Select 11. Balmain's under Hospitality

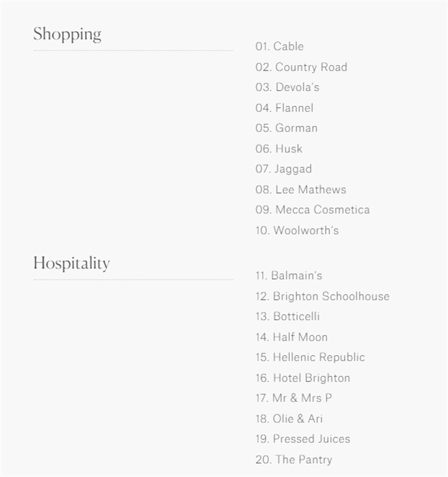click(289, 276)
